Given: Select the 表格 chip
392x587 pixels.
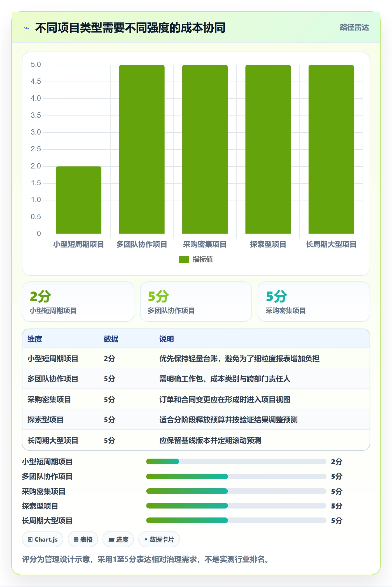Looking at the screenshot, I should (x=83, y=539).
